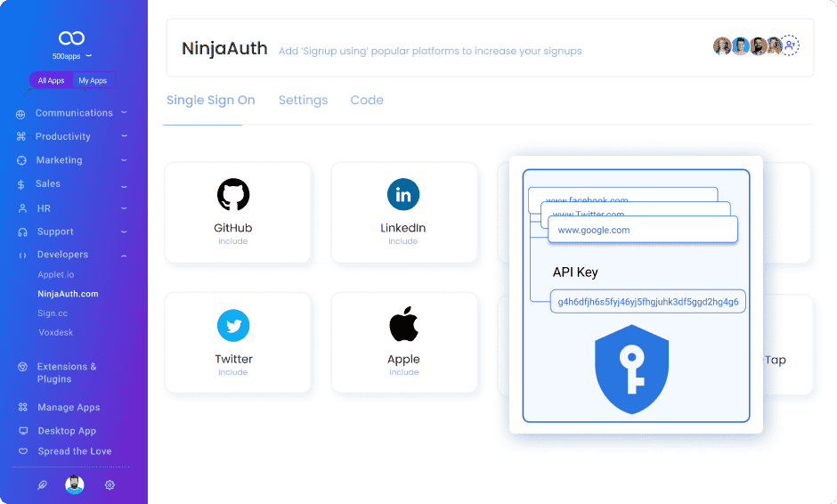The image size is (837, 504).
Task: Switch to the Settings tab
Action: click(304, 100)
